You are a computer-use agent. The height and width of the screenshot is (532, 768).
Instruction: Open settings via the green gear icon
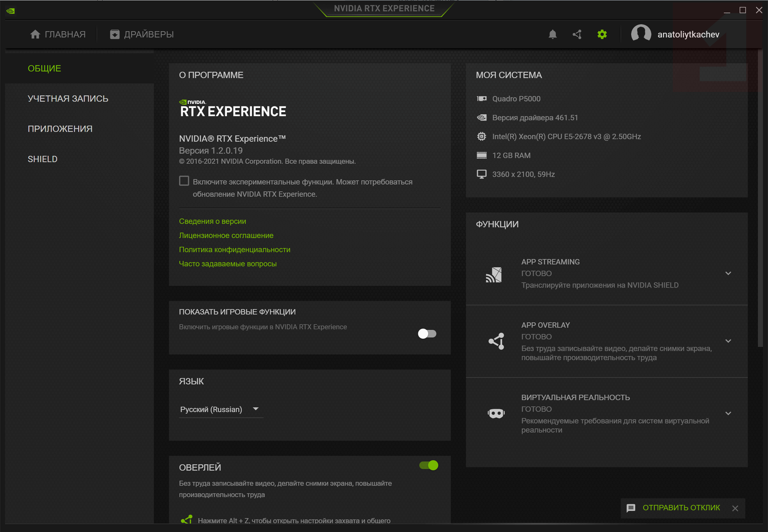click(x=602, y=34)
